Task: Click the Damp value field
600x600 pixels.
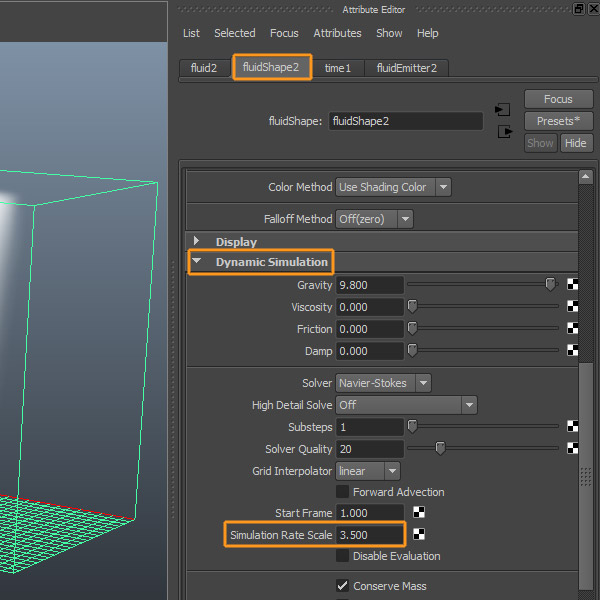Action: 370,351
